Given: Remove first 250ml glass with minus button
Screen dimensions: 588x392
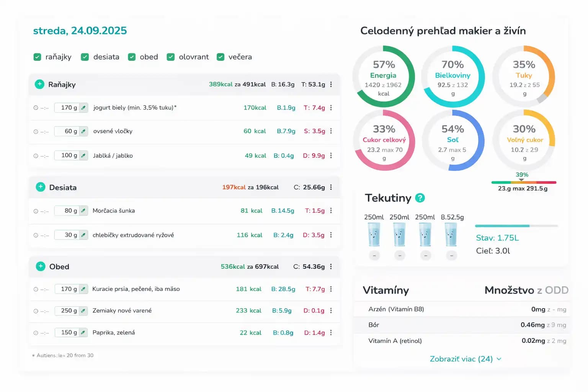Looking at the screenshot, I should 374,255.
